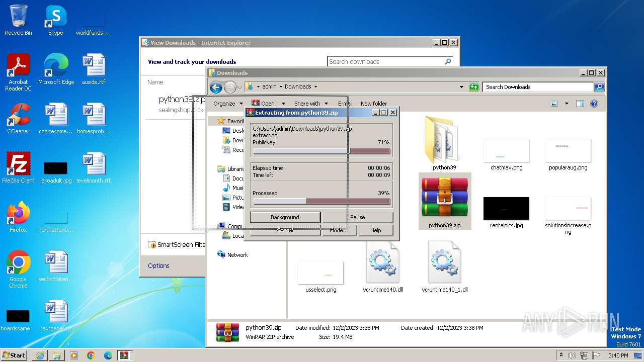
Task: Launch Google Chrome desktop shortcut
Action: pyautogui.click(x=18, y=269)
